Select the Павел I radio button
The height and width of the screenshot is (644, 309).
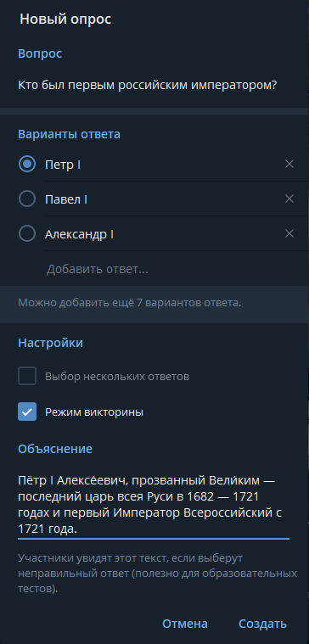27,199
